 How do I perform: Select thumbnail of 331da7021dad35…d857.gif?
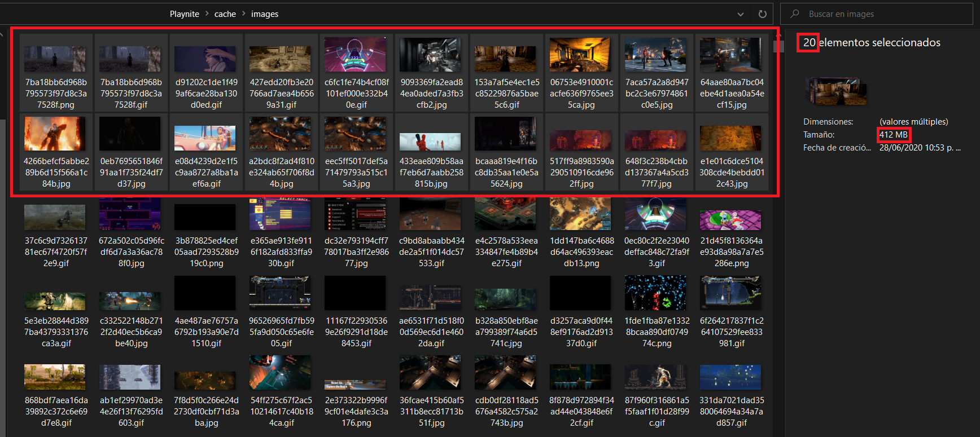click(730, 377)
